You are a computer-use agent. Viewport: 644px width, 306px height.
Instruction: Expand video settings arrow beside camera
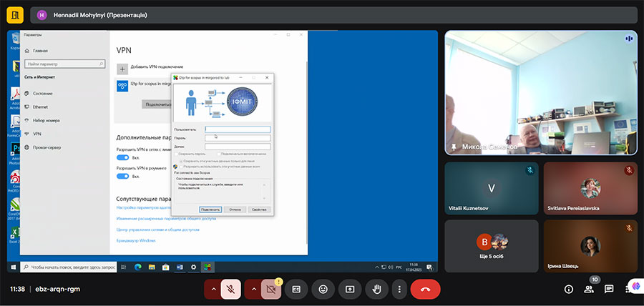point(253,289)
